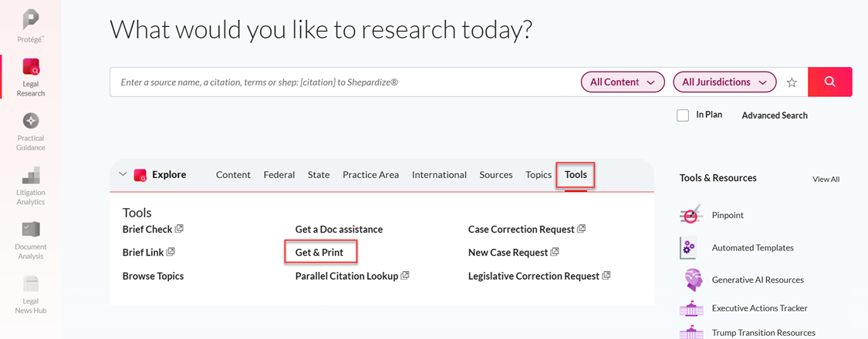Click View All in Tools & Resources

click(x=826, y=180)
